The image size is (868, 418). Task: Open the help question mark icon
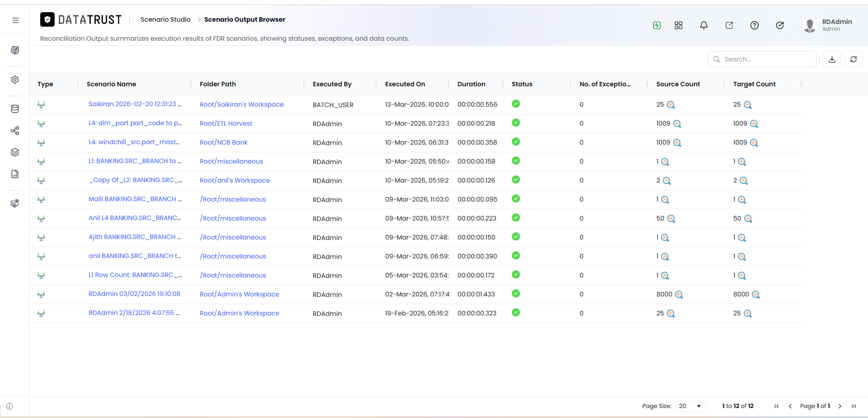point(755,25)
